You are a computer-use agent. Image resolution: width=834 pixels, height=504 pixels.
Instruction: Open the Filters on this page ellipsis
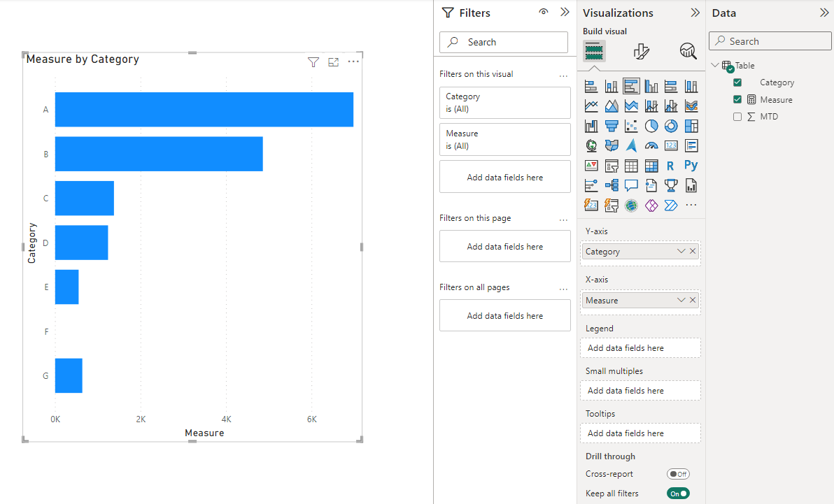tap(563, 219)
